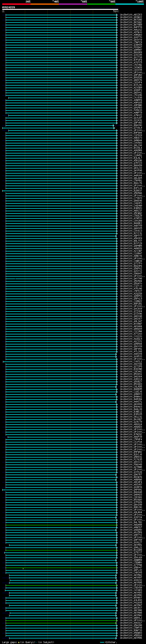146x644 pixels.
Task: Select the UniRef100_B3TLM0 entry
Action: tap(131, 85)
